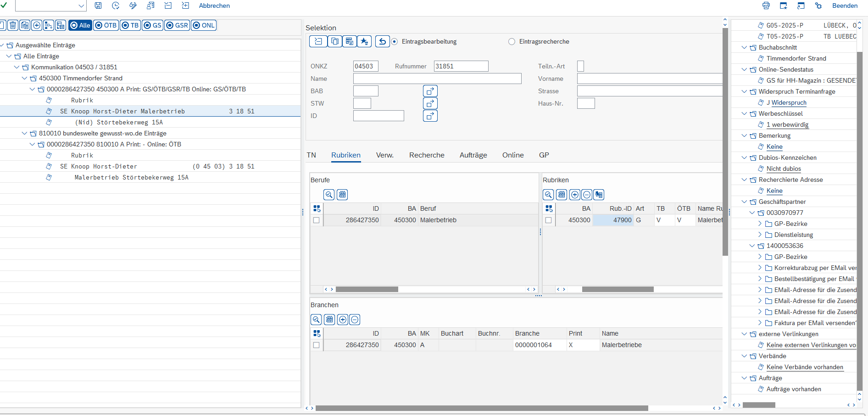
Task: Click the center panel bottom horizontal scrollbar
Action: [482, 408]
